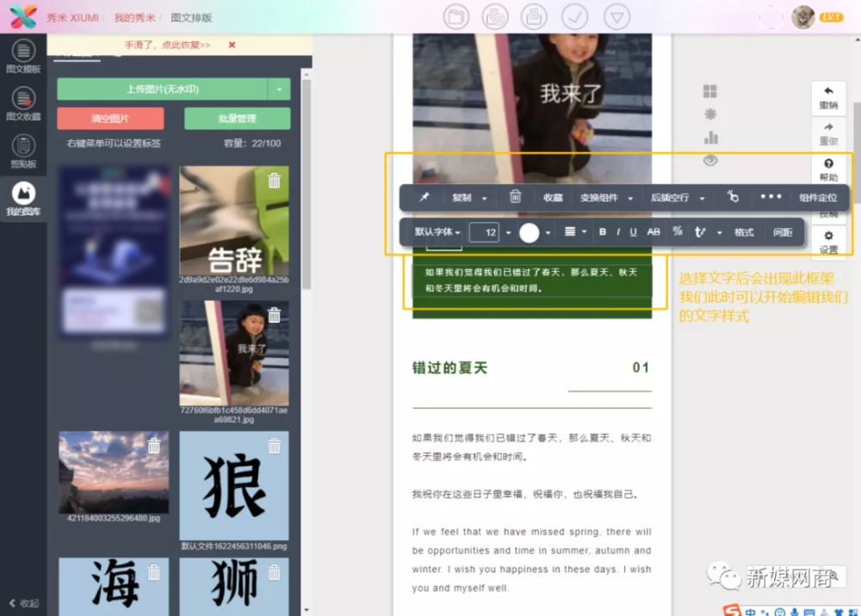This screenshot has height=616, width=861.
Task: Click the open folder icon in top toolbar
Action: [x=455, y=17]
